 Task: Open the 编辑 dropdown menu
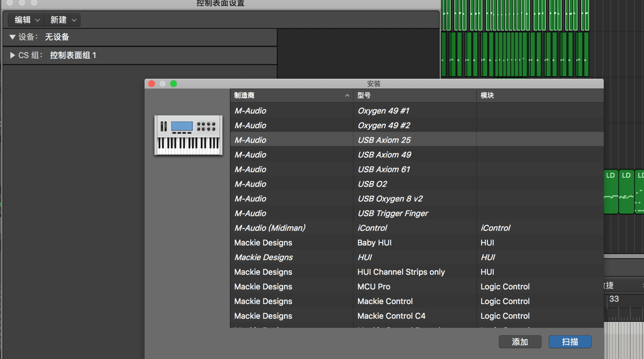pos(27,20)
